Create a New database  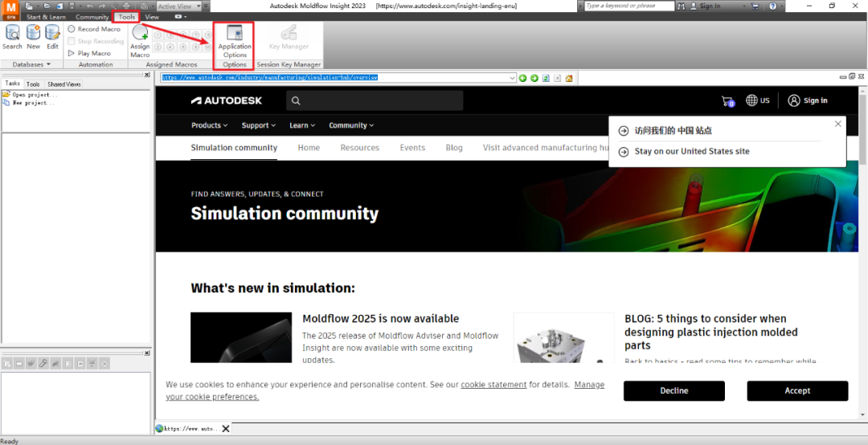(33, 37)
